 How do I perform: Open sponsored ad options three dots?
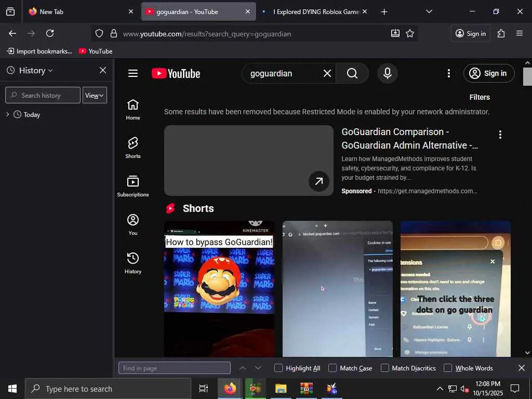tap(500, 135)
